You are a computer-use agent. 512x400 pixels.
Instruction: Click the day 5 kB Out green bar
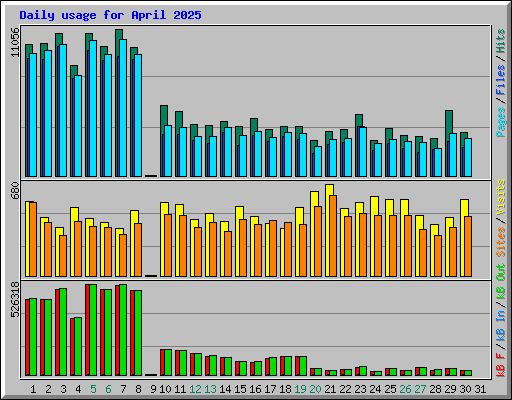click(93, 330)
